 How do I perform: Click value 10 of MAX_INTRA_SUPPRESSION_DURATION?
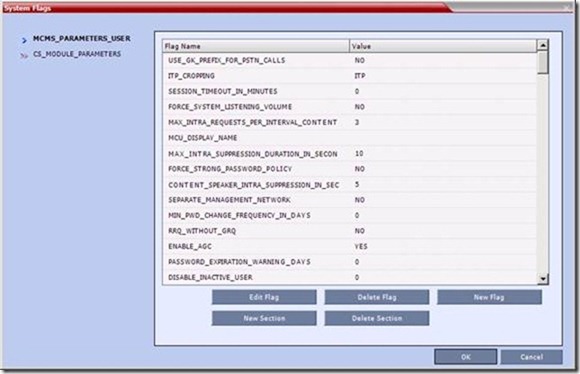point(359,154)
